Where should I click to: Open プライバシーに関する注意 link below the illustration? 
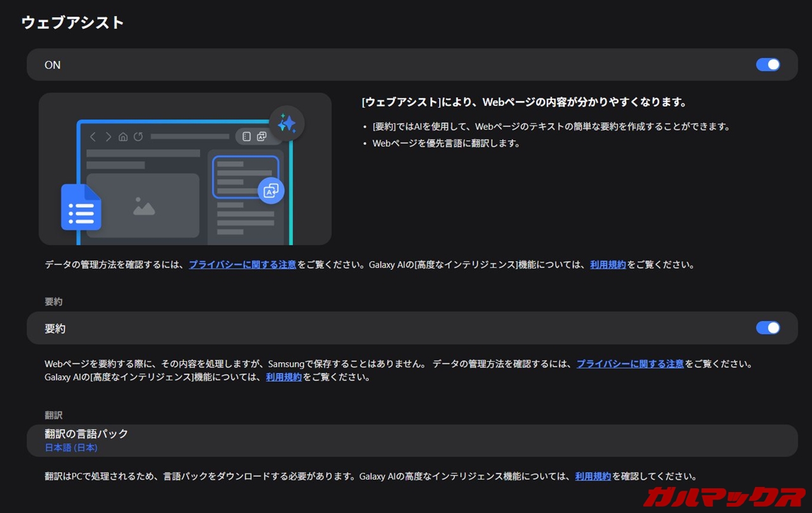click(x=242, y=265)
